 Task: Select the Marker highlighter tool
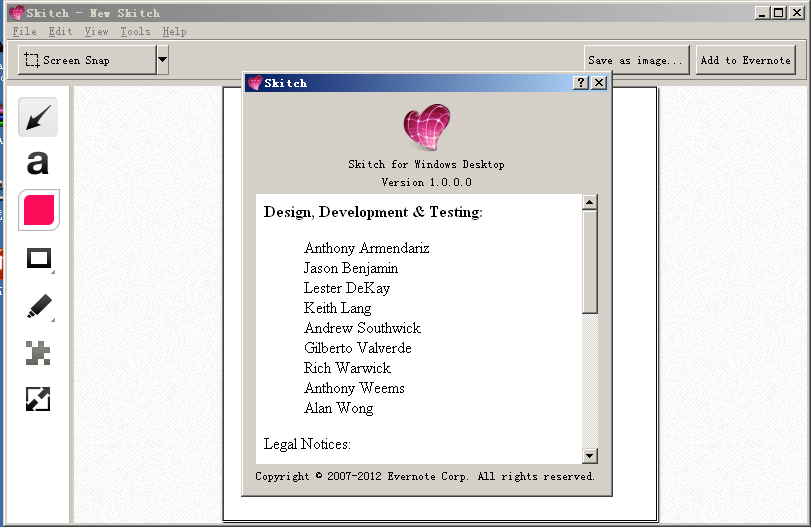39,306
